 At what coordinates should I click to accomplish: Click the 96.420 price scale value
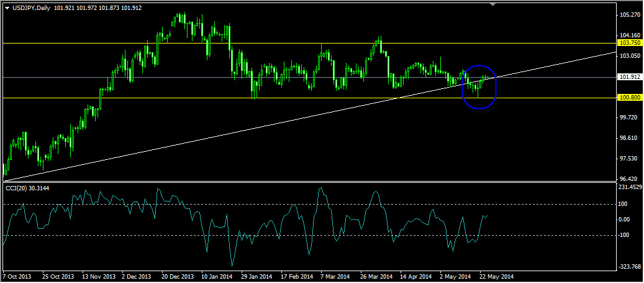(x=629, y=179)
